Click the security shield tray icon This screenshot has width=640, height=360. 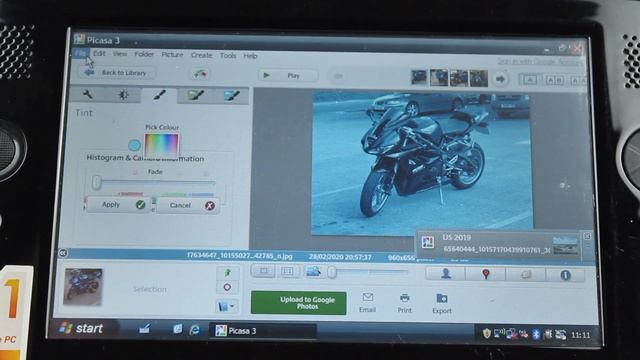pyautogui.click(x=486, y=333)
